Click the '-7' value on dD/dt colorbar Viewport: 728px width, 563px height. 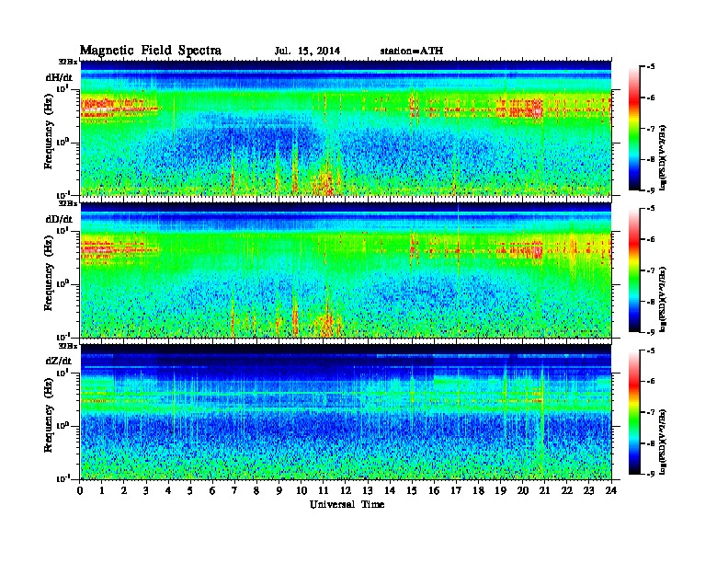650,270
